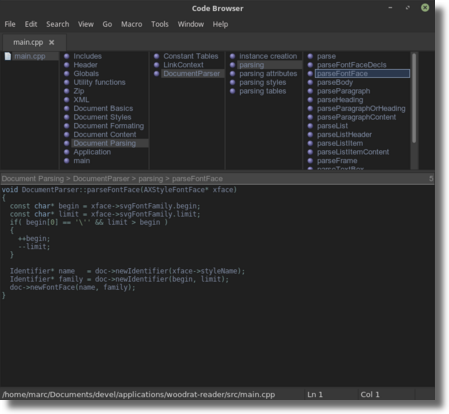Click the bullet icon beside Includes
449x414 pixels.
coord(67,56)
